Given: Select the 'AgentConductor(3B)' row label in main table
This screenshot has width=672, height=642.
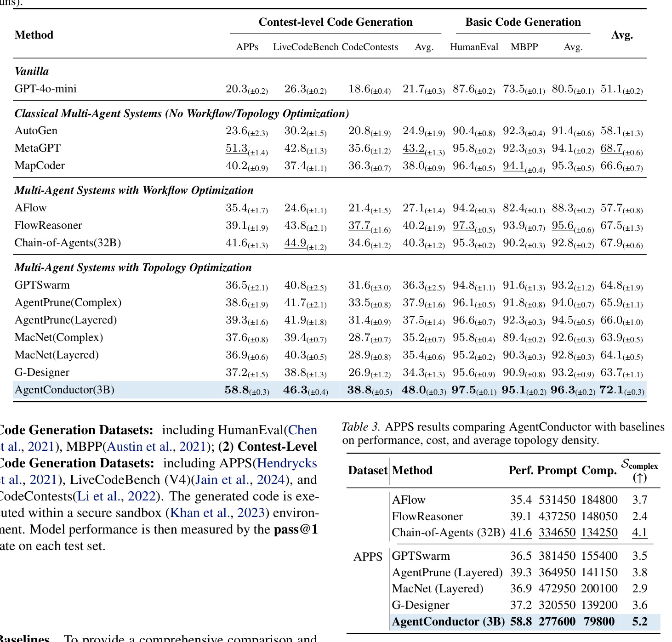Looking at the screenshot, I should click(x=64, y=390).
